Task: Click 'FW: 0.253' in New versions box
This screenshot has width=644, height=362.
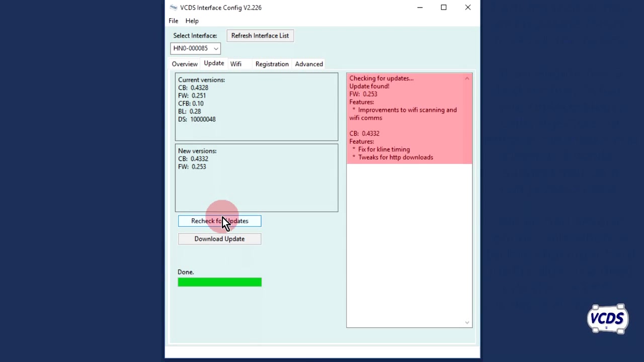Action: tap(192, 166)
